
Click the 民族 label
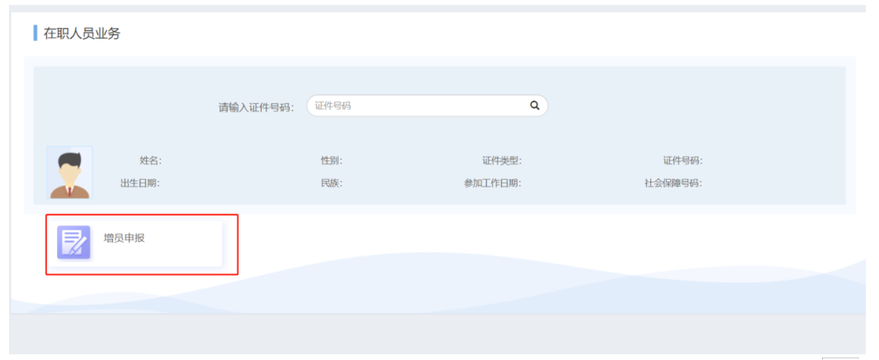pyautogui.click(x=331, y=183)
